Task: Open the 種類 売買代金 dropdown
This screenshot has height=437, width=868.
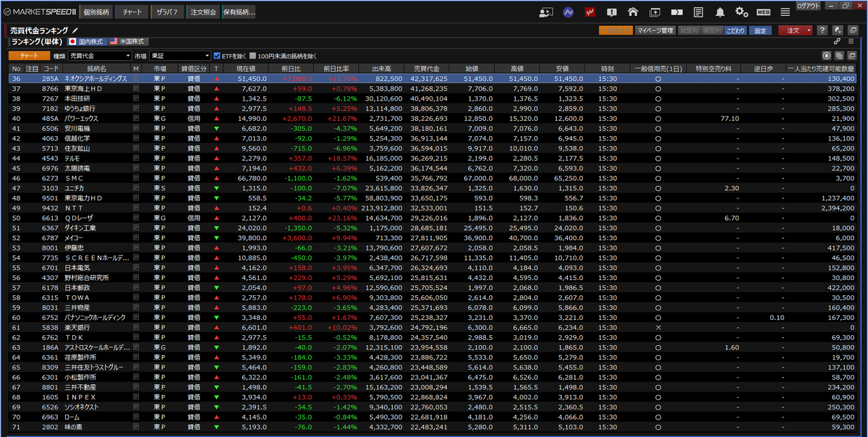Action: click(100, 56)
